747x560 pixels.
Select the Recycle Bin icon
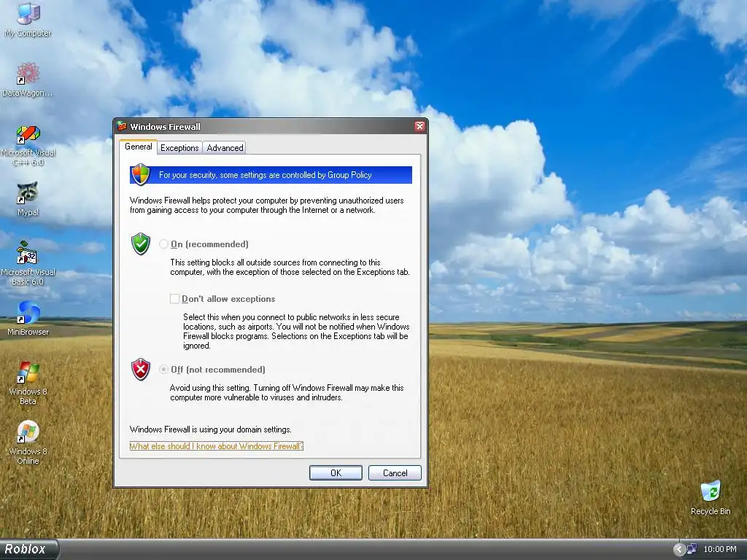[711, 497]
